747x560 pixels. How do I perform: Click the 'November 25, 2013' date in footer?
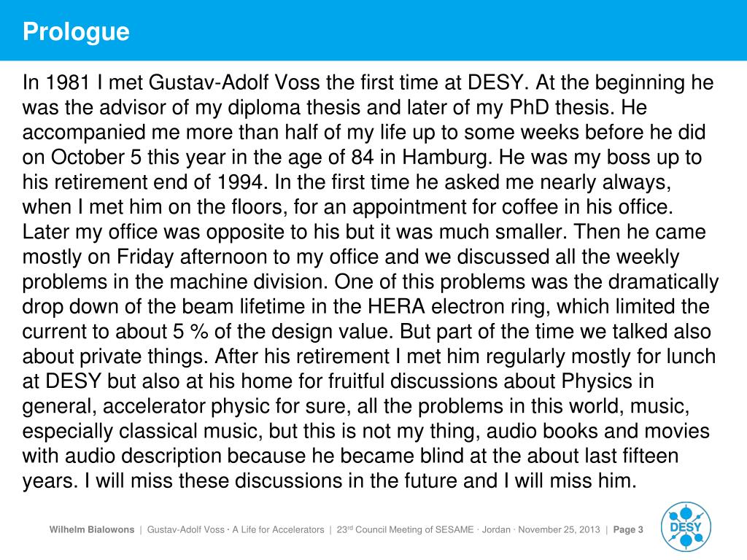click(562, 530)
